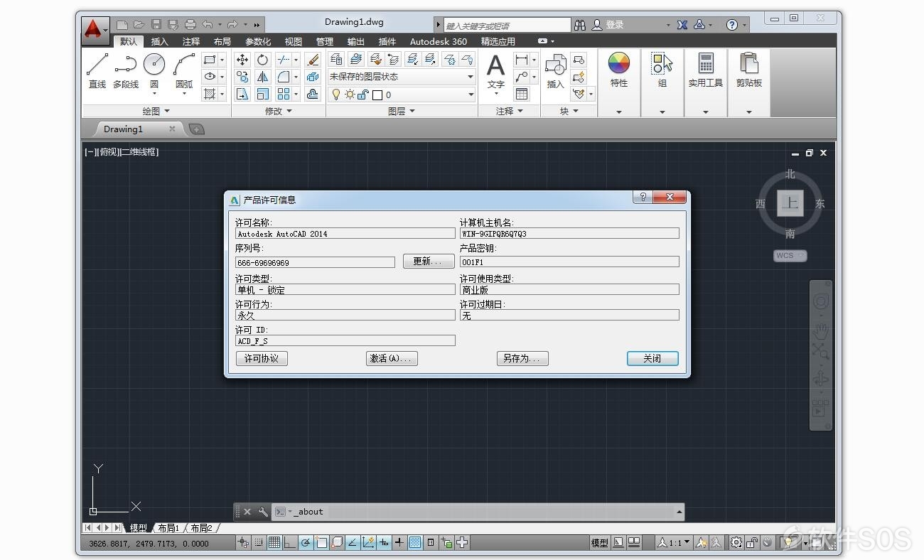Toggle lineweight display in status bar

[x=399, y=543]
